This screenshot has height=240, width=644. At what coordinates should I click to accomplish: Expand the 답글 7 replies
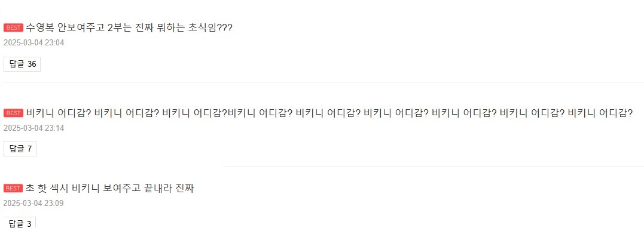[x=20, y=149]
